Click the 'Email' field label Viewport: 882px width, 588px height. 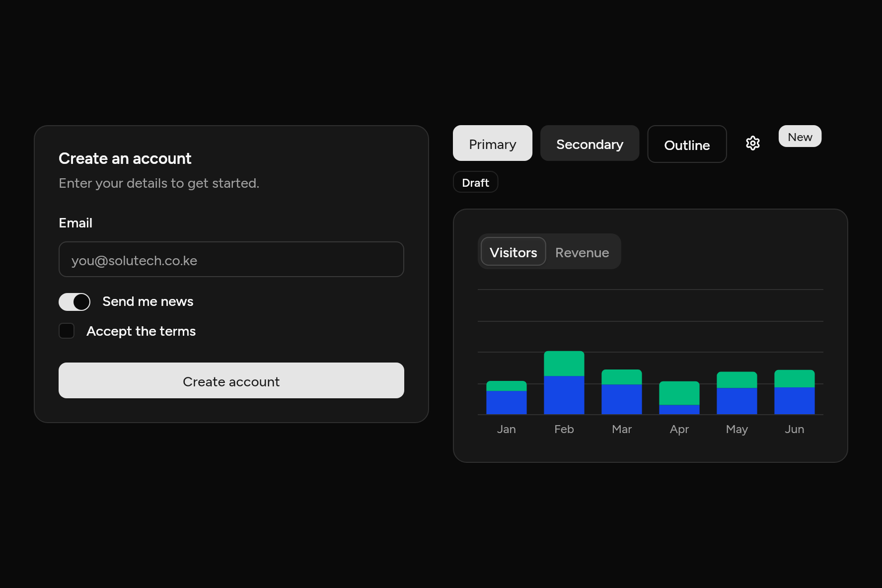click(75, 223)
